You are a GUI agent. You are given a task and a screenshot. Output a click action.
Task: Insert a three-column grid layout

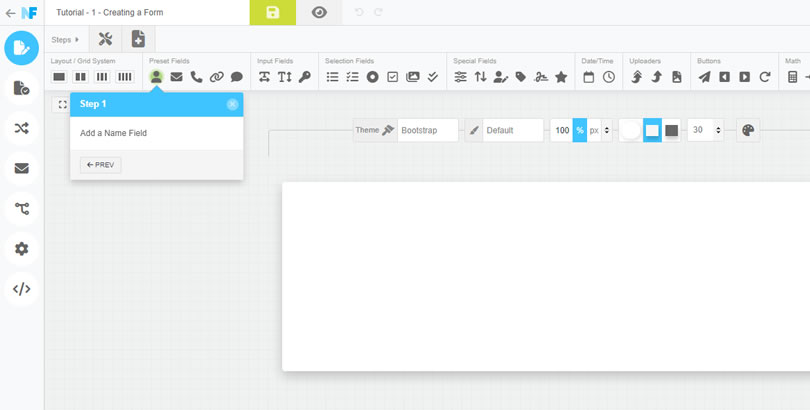tap(102, 77)
